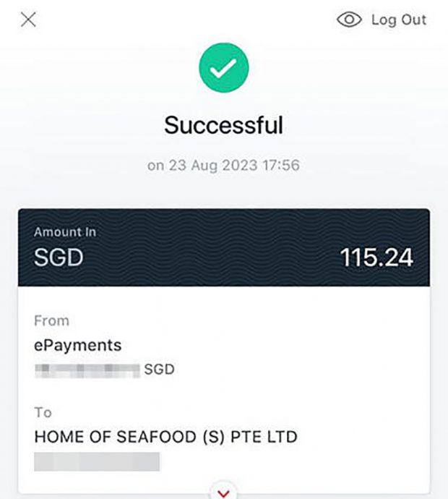Viewport: 448px width, 499px height.
Task: Tap the From label
Action: click(x=51, y=320)
